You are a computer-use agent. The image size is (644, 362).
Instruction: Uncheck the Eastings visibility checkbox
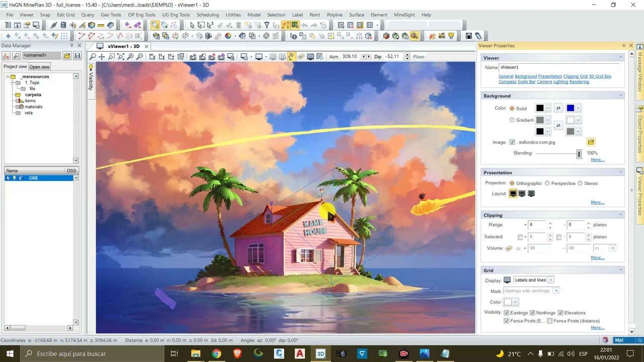click(x=507, y=313)
